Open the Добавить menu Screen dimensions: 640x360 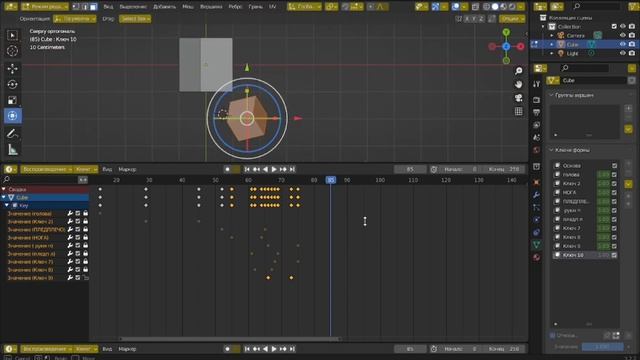pyautogui.click(x=164, y=7)
